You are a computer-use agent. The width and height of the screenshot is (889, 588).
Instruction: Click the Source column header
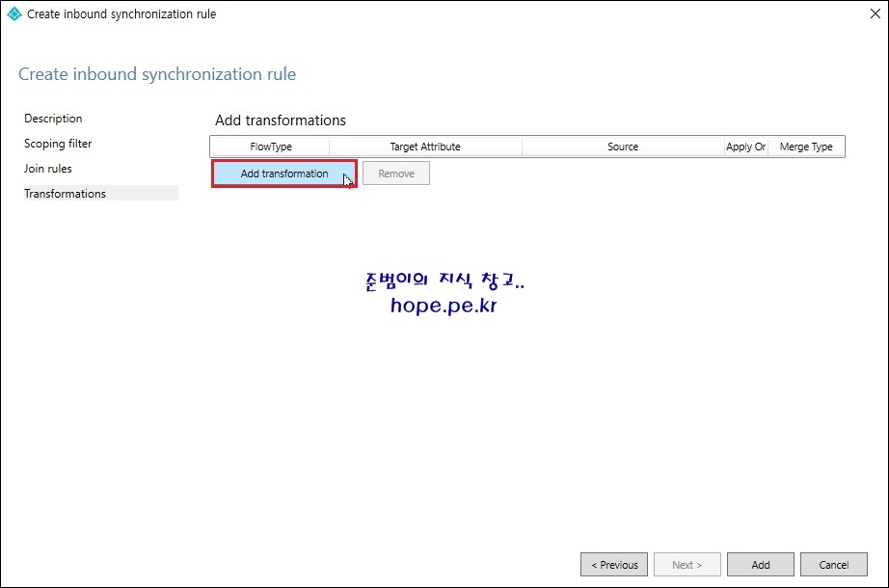[x=623, y=147]
